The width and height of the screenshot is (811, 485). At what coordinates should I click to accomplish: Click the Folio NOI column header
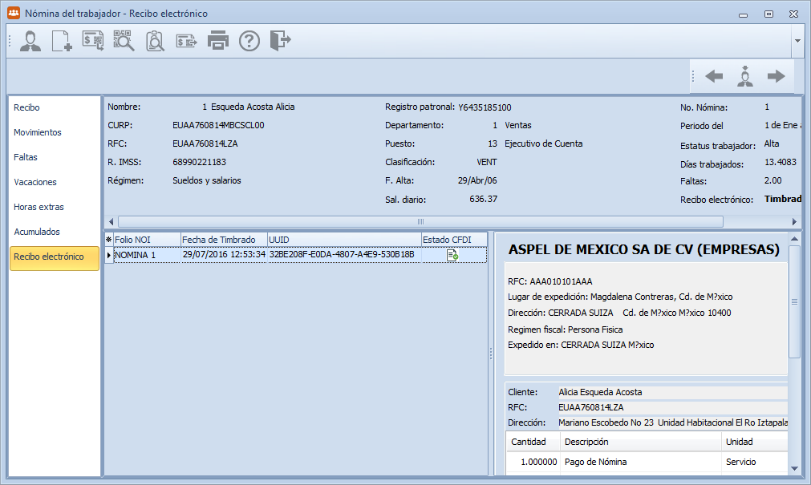pyautogui.click(x=147, y=240)
